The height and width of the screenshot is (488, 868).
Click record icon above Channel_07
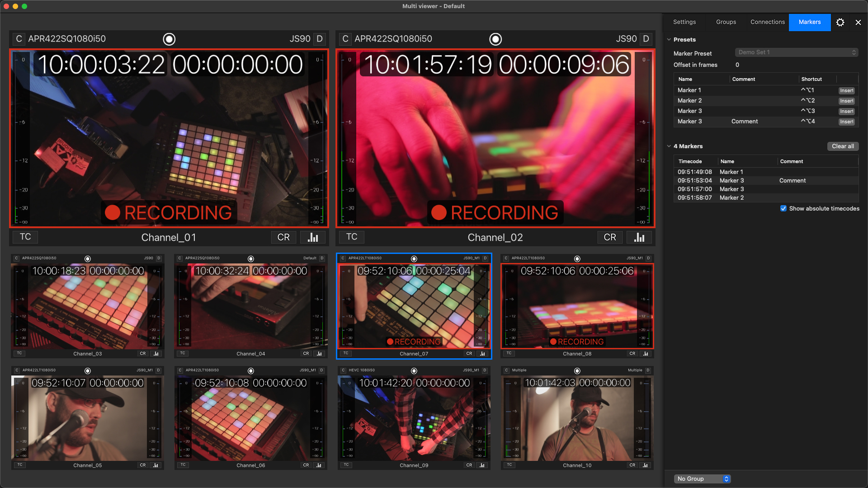tap(414, 258)
